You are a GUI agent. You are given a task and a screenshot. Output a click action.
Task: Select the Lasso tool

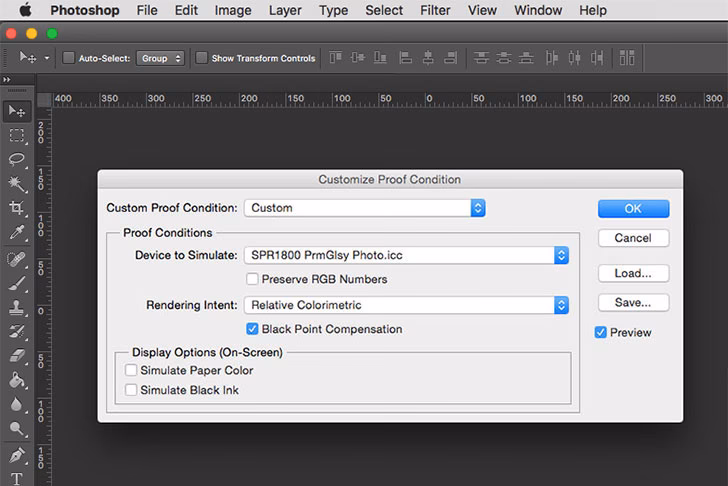click(x=17, y=159)
